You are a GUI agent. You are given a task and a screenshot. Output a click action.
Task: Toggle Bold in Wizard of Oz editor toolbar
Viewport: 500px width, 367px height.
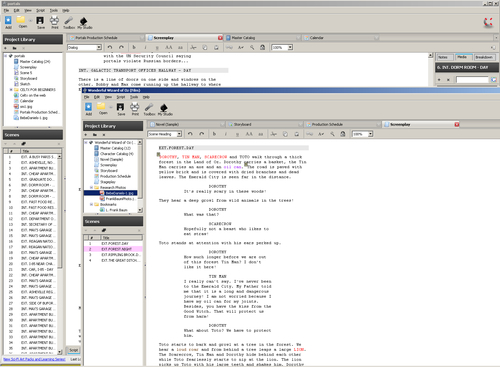[x=214, y=134]
